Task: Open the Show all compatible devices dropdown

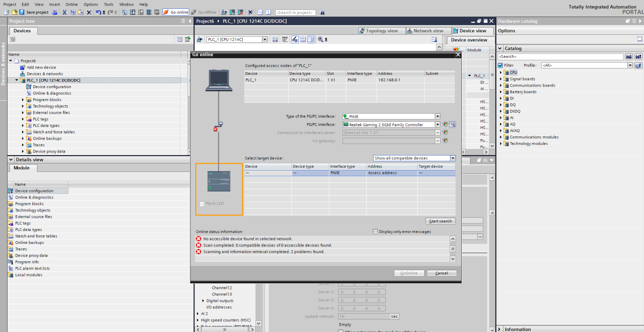Action: click(453, 158)
